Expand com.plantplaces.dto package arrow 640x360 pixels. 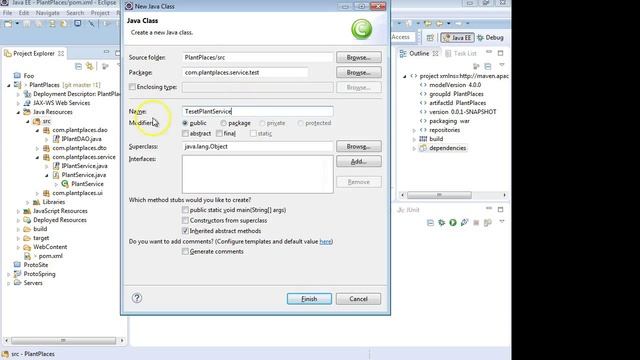pos(38,148)
